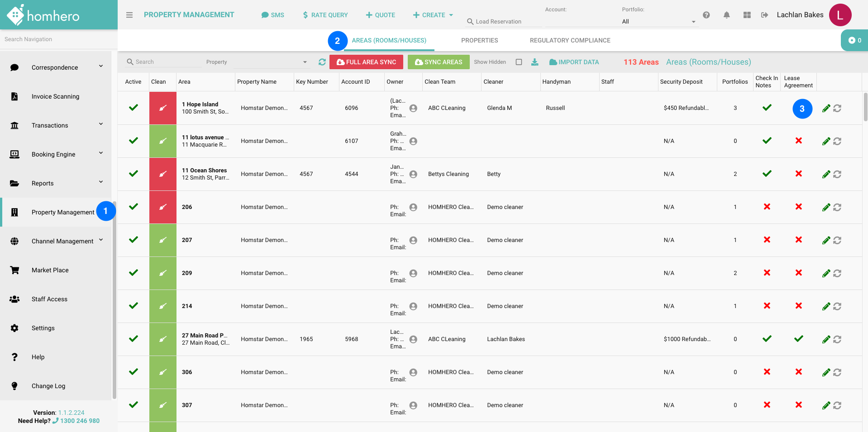Viewport: 868px width, 432px height.
Task: Click the refresh icon next to Property dropdown
Action: point(322,62)
